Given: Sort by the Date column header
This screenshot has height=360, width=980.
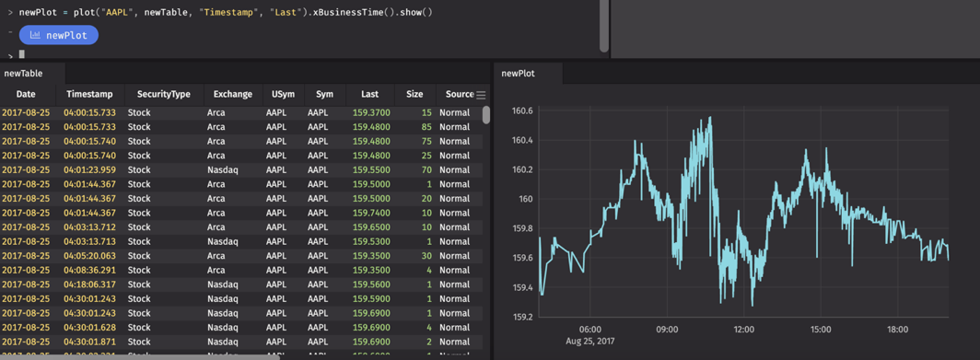Looking at the screenshot, I should (26, 95).
